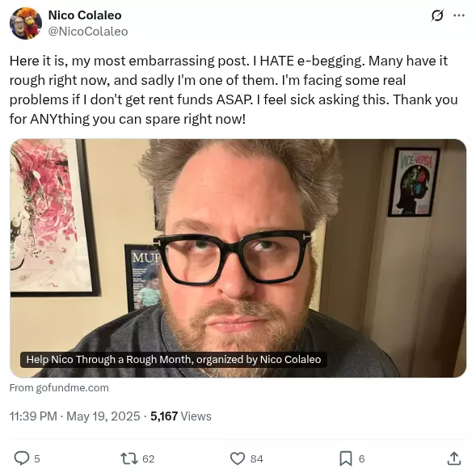Click the tweet text paragraph
This screenshot has width=476, height=473.
pyautogui.click(x=234, y=90)
